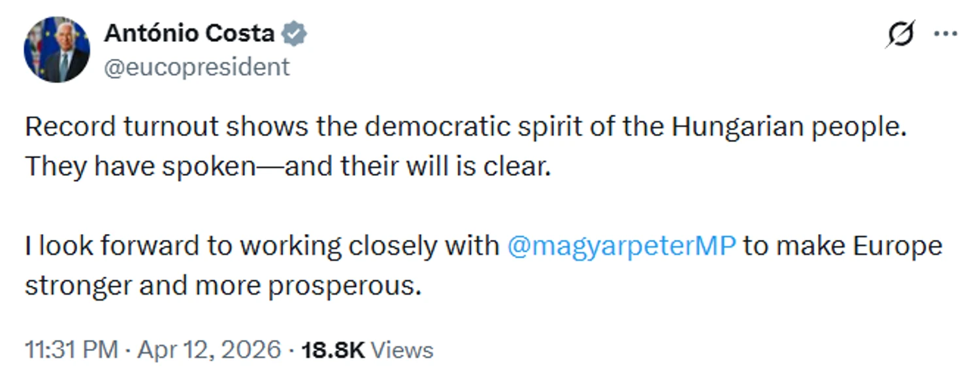Follow the @magyarpeterMP mention link

pyautogui.click(x=621, y=246)
